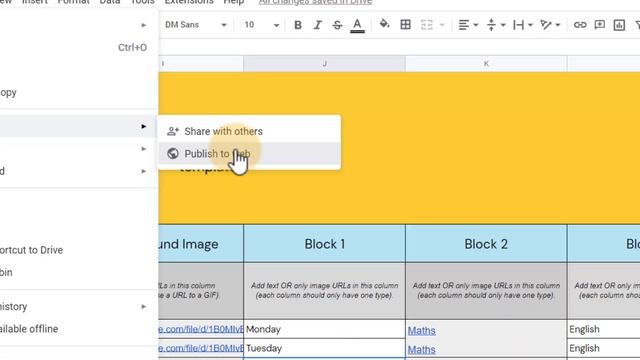Open the file link in Monday row
The width and height of the screenshot is (640, 360).
point(201,329)
